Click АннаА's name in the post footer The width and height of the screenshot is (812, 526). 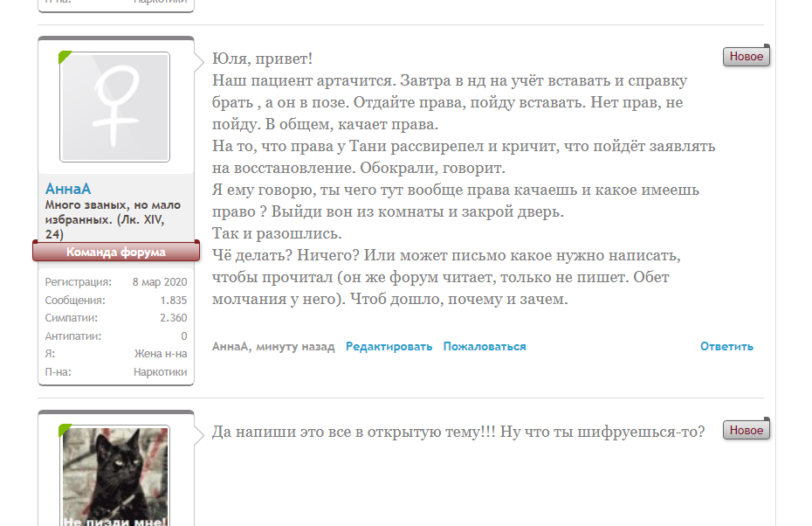tap(232, 346)
